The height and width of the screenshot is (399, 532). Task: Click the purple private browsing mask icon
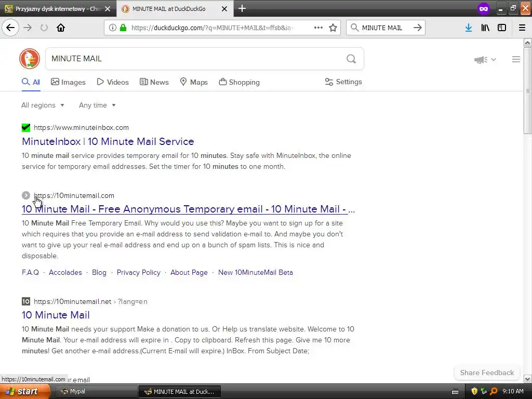[484, 9]
